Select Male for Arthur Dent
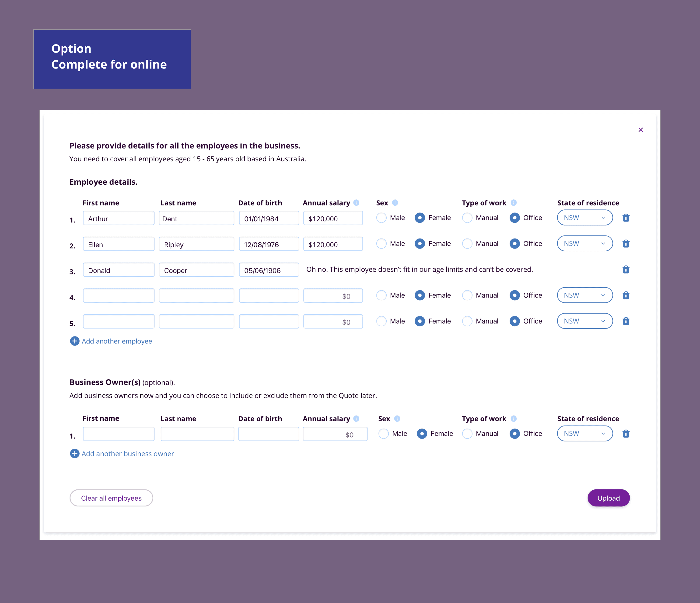 tap(381, 218)
